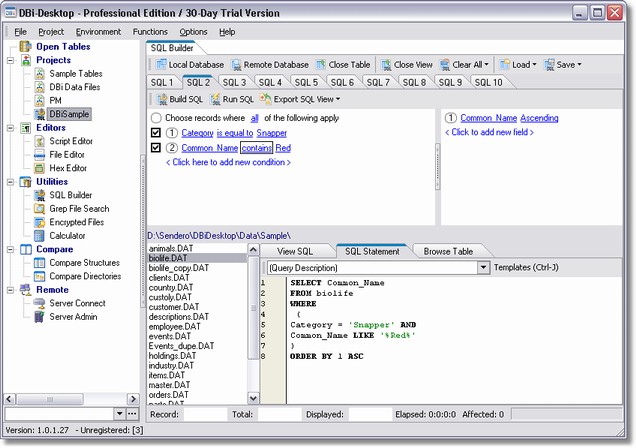Click the Open Tables icon
Image resolution: width=636 pixels, height=448 pixels.
26,47
